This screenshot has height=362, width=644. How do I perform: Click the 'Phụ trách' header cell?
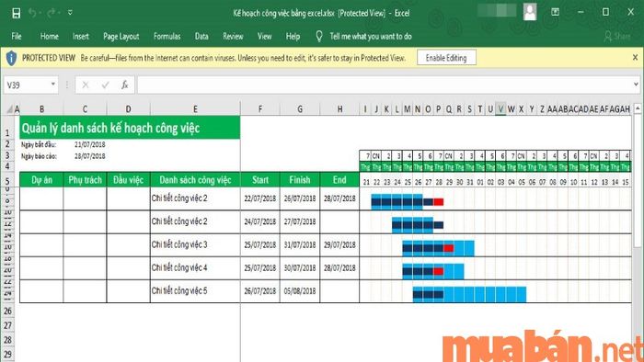pyautogui.click(x=85, y=180)
